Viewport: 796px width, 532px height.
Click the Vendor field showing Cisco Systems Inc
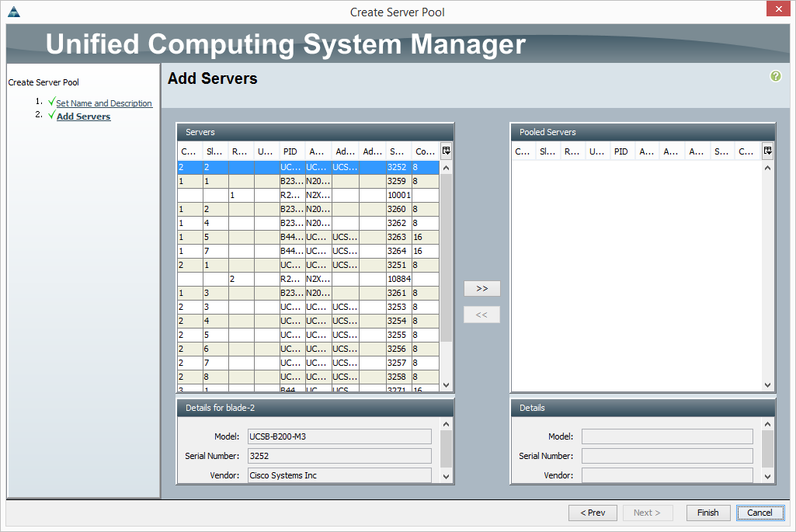coord(339,475)
